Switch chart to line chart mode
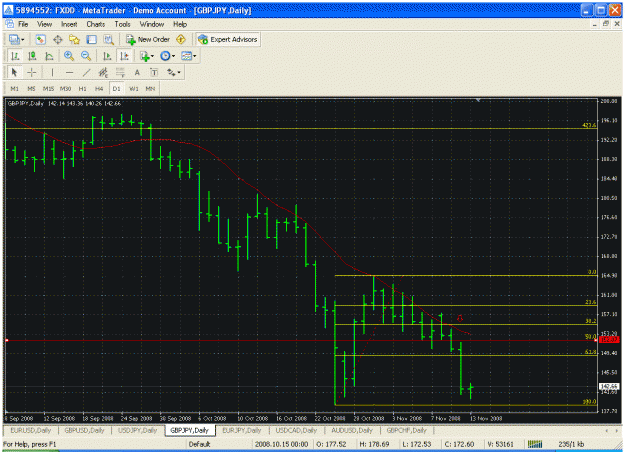Screen dimensions: 625x452 (49, 56)
